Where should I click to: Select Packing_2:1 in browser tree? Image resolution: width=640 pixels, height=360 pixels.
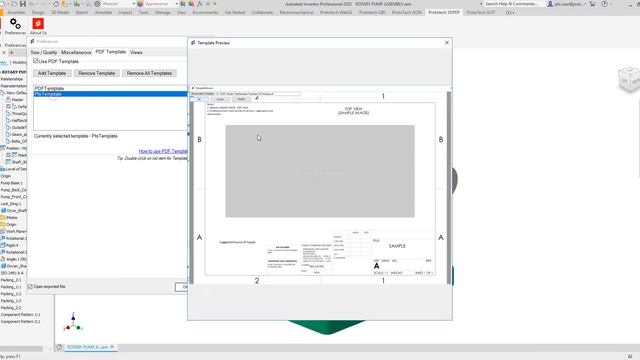point(11,280)
